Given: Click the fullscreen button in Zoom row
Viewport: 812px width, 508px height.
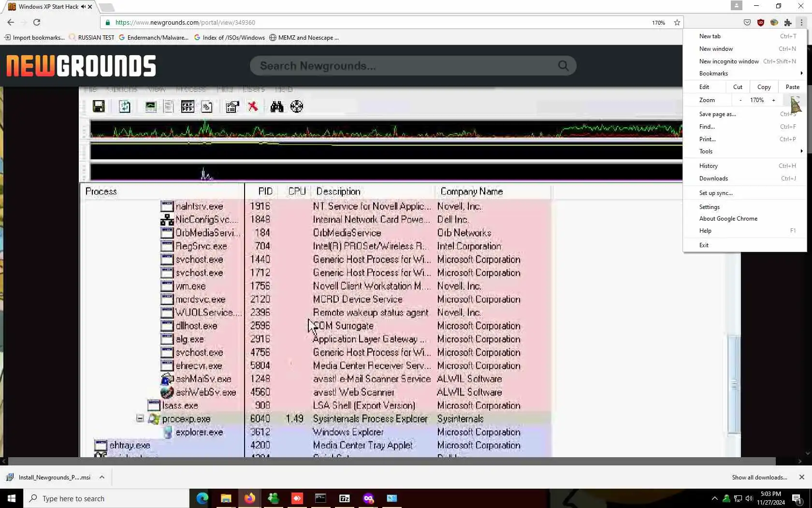Looking at the screenshot, I should pos(795,100).
